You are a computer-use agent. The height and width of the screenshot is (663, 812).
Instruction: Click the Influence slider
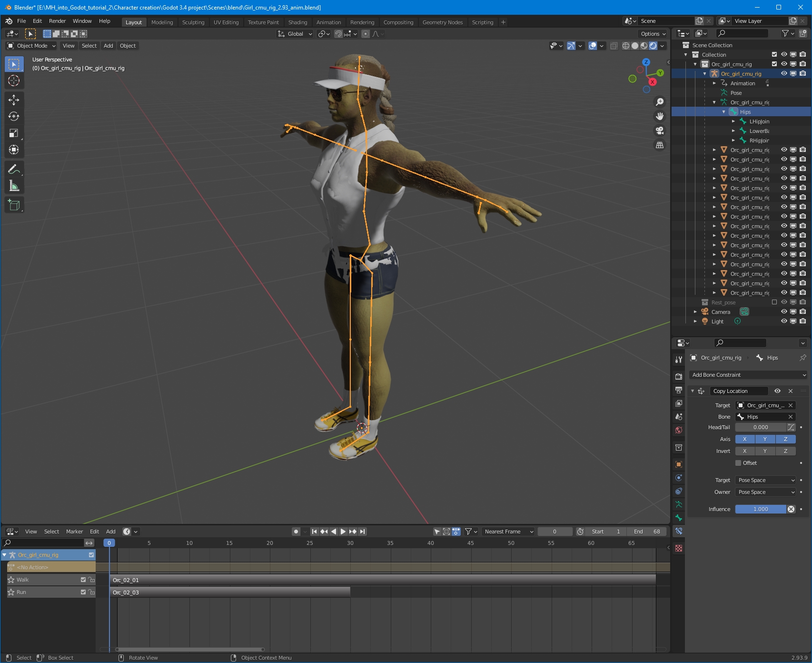[x=761, y=509]
